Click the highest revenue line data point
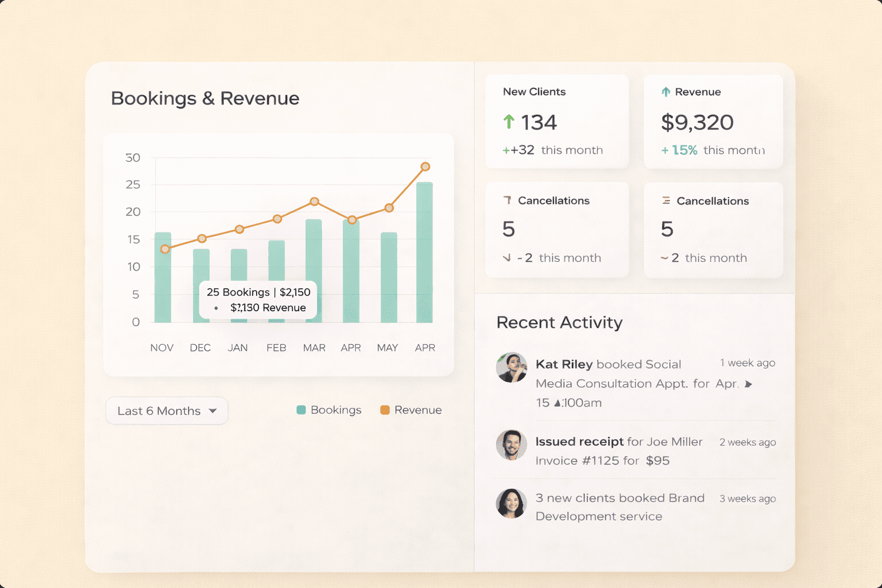Screen dimensions: 882x588 click(x=425, y=167)
